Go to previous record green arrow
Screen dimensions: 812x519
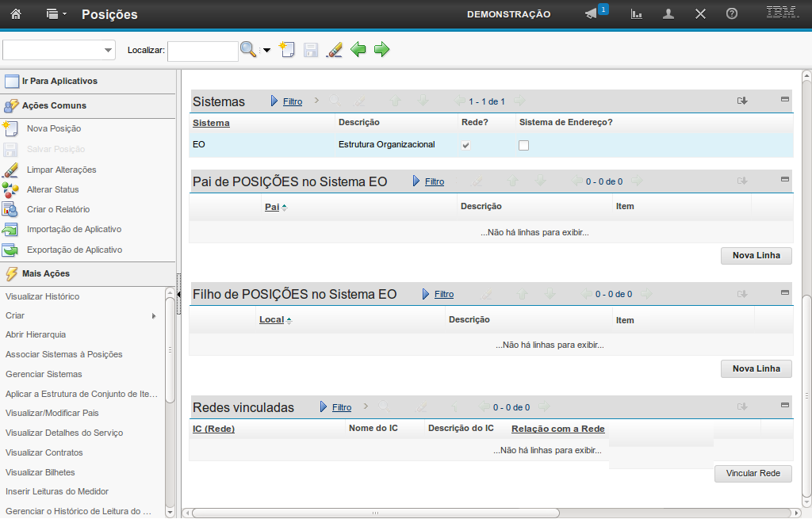[x=358, y=50]
